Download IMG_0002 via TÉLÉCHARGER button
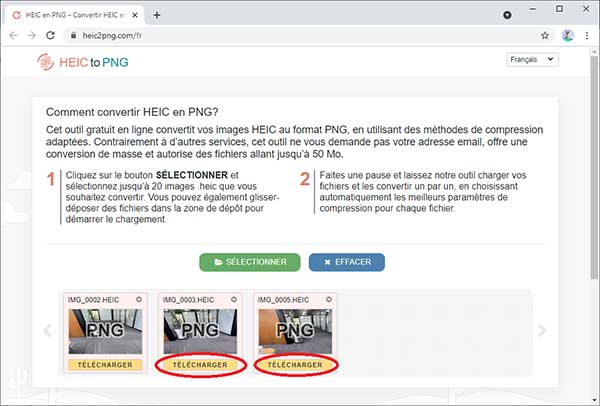Screen dimensions: 600x406 105,365
